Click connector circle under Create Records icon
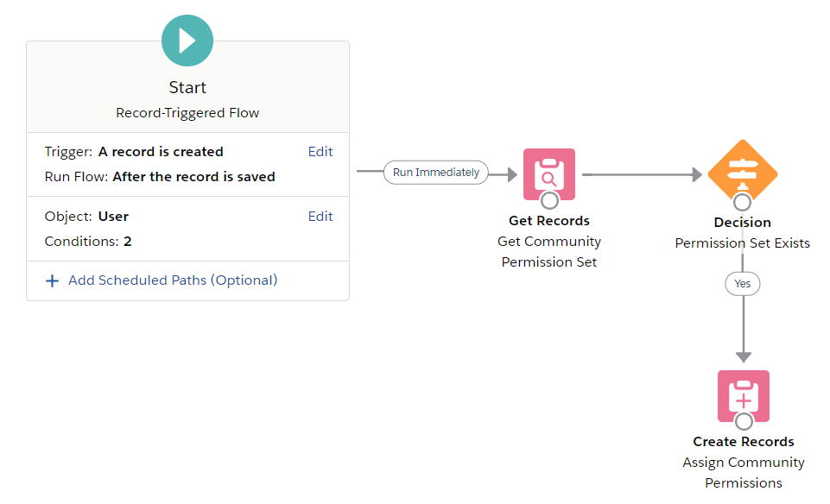The image size is (830, 504). 744,422
